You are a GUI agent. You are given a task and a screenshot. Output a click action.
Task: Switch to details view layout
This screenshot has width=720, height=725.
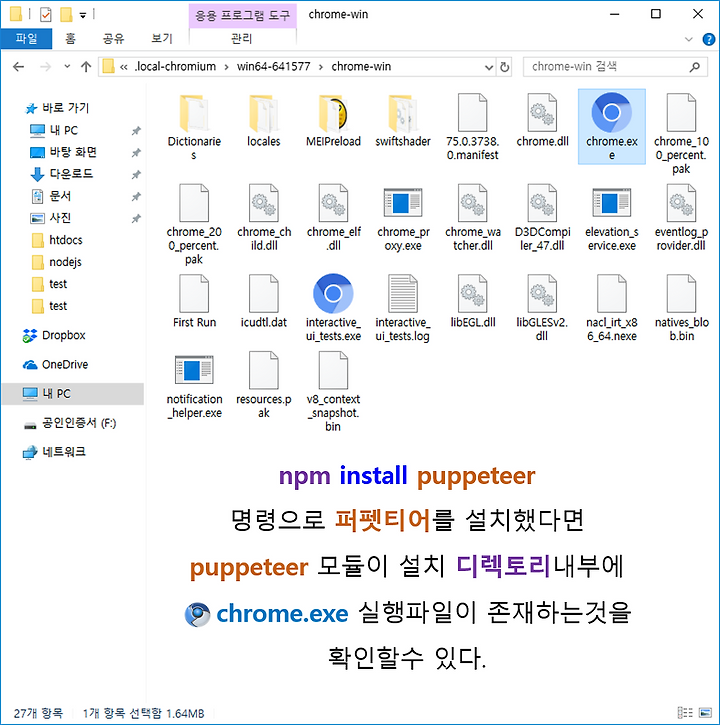pyautogui.click(x=685, y=713)
